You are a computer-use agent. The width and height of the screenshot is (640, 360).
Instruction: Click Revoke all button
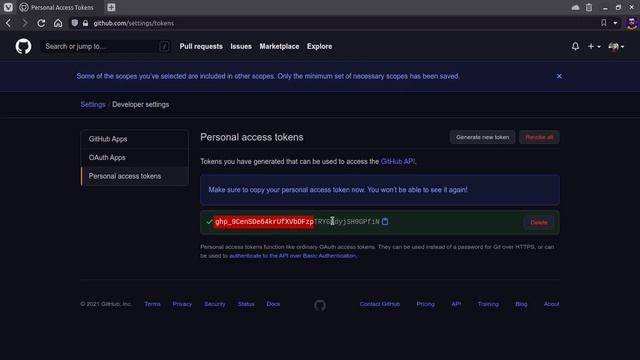click(x=539, y=137)
